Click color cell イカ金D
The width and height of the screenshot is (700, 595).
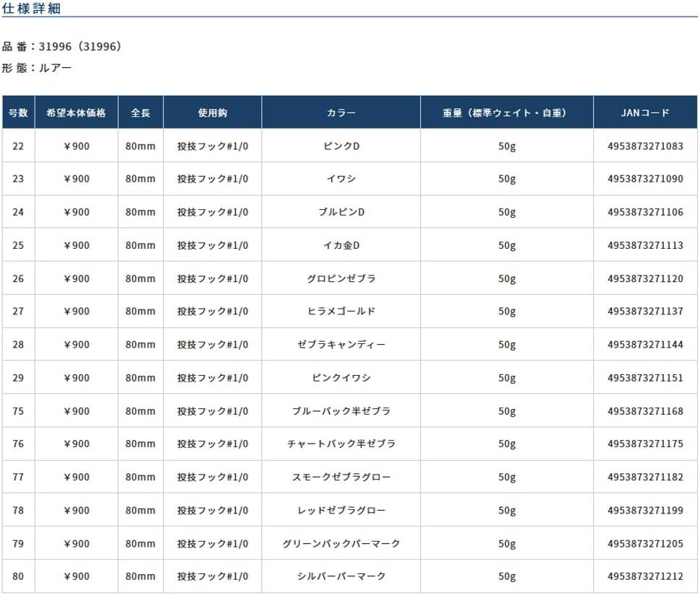point(341,245)
